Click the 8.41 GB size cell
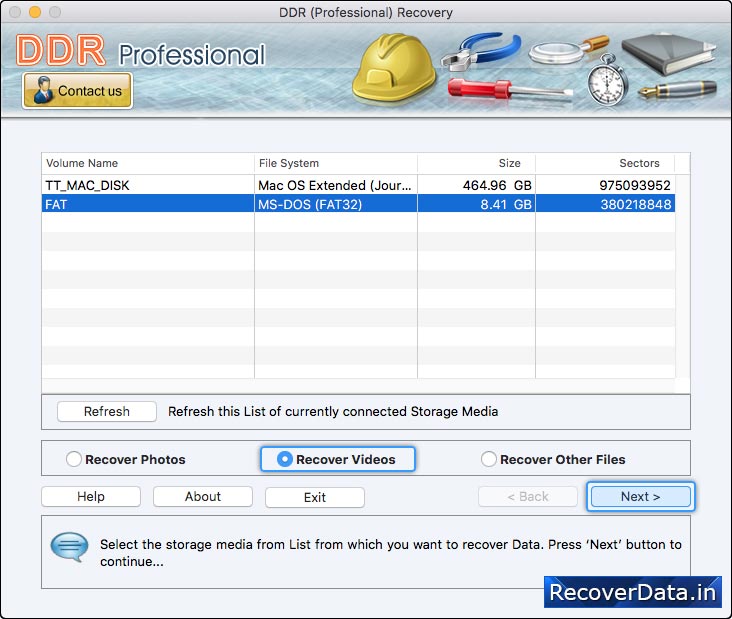The image size is (732, 619). (476, 204)
